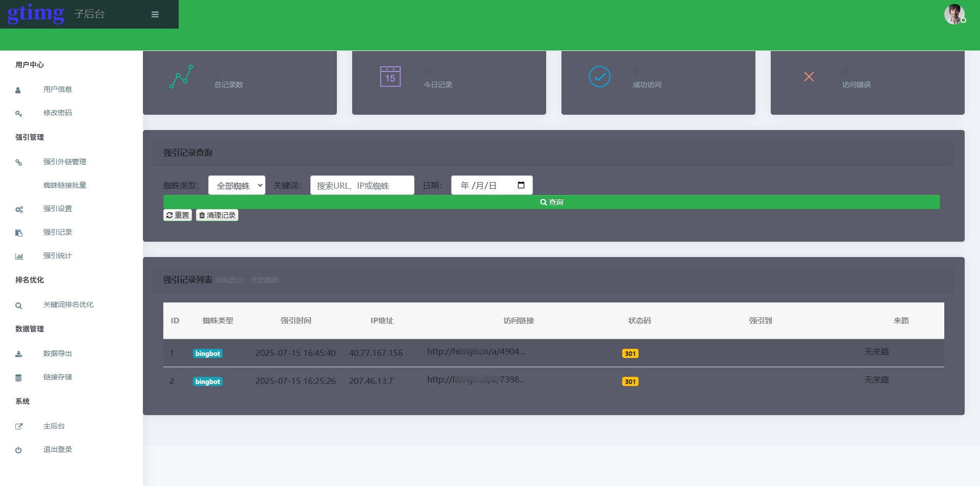This screenshot has height=486, width=980.
Task: Click the 301 status badge in row 1
Action: coord(630,353)
